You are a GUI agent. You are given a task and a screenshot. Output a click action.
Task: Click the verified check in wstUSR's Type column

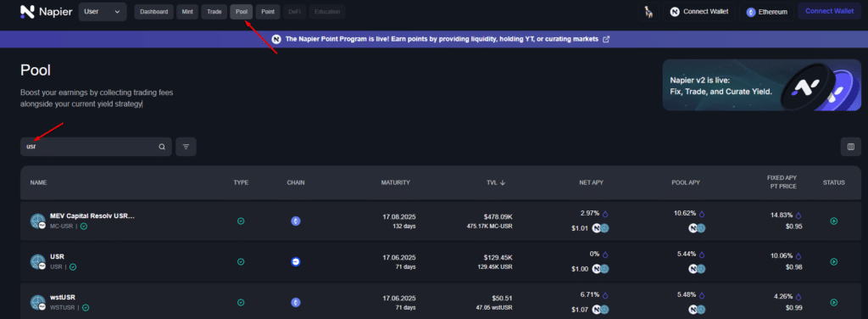[241, 302]
